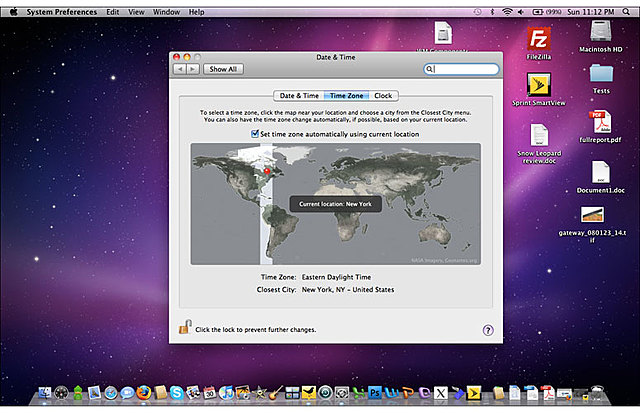Open Adobe PDF document in Dock

(x=547, y=393)
